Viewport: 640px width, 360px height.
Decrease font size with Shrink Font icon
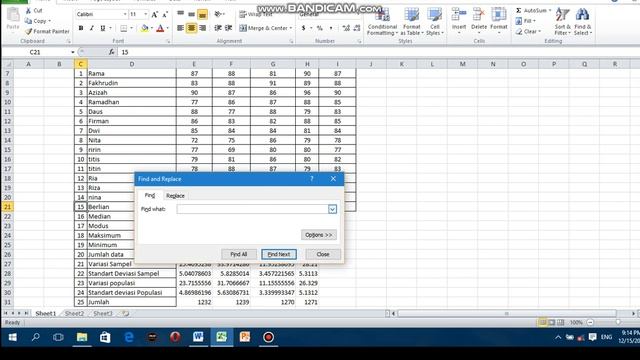tap(165, 15)
